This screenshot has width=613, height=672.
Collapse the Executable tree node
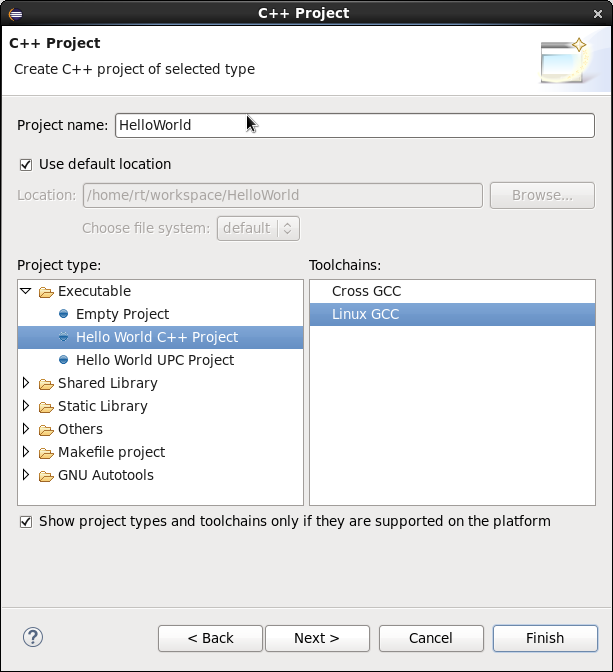tap(26, 291)
